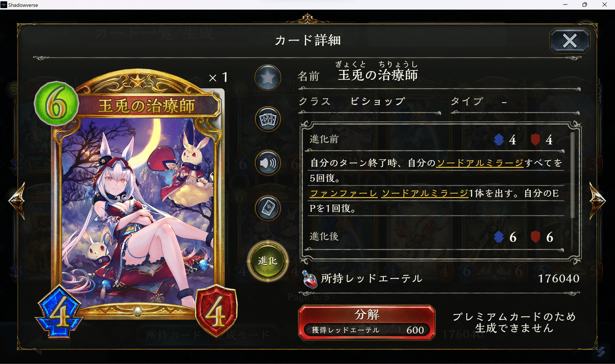This screenshot has height=364, width=615.
Task: Open the ファンファーレ keyword link
Action: click(344, 193)
